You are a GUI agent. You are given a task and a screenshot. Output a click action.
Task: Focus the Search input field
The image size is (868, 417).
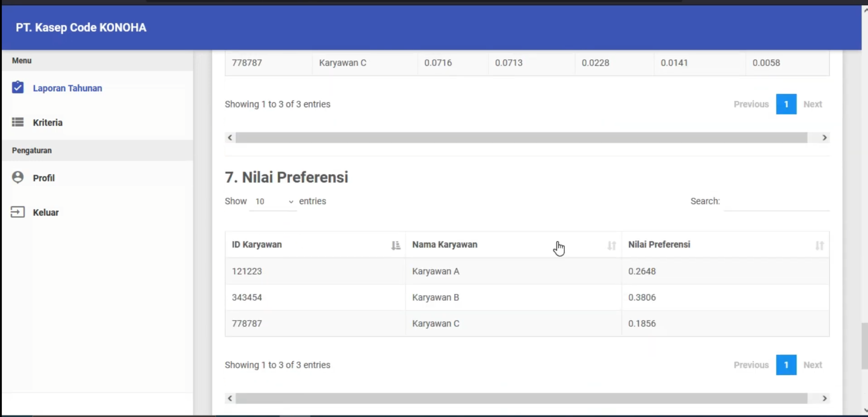click(777, 201)
